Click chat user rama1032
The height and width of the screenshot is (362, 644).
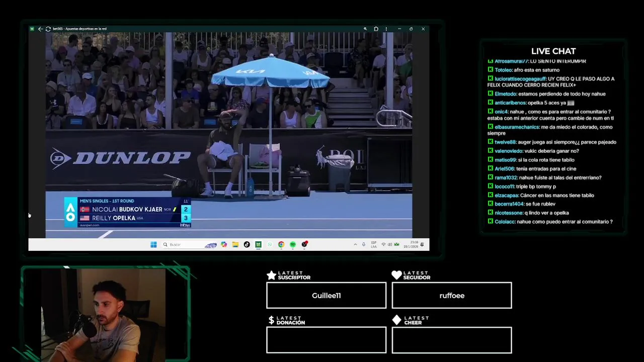pyautogui.click(x=506, y=177)
